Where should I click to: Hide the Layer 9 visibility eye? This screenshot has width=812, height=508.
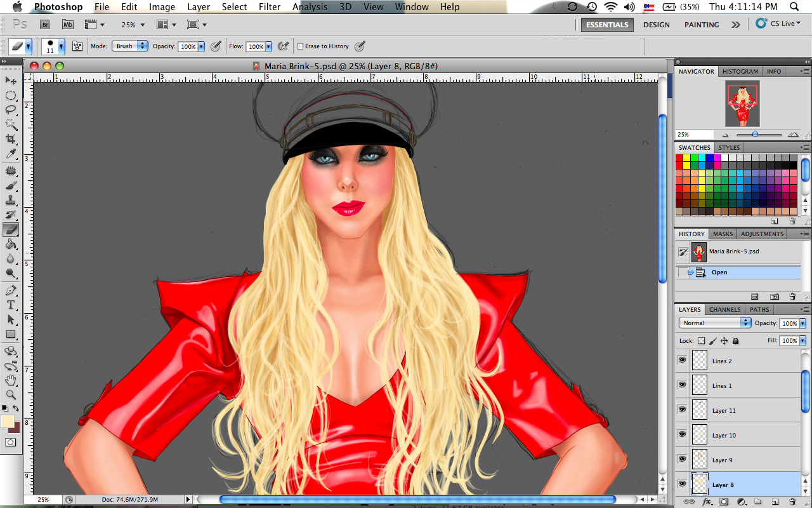(682, 460)
